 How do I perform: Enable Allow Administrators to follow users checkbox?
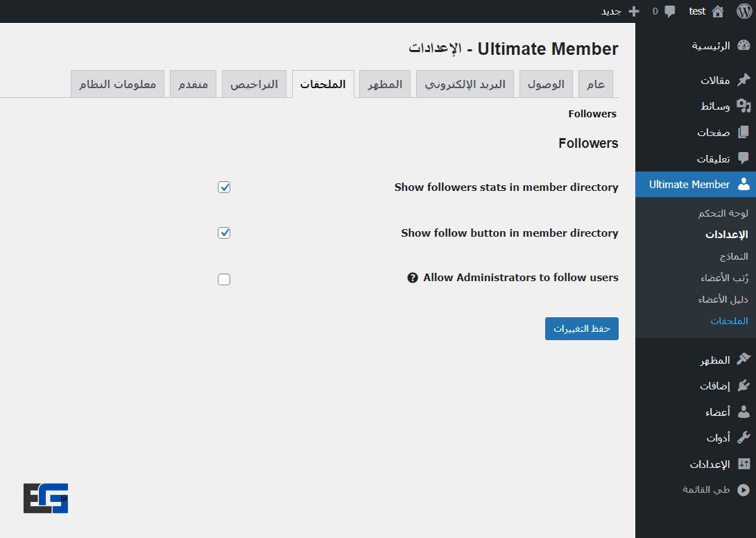click(224, 279)
